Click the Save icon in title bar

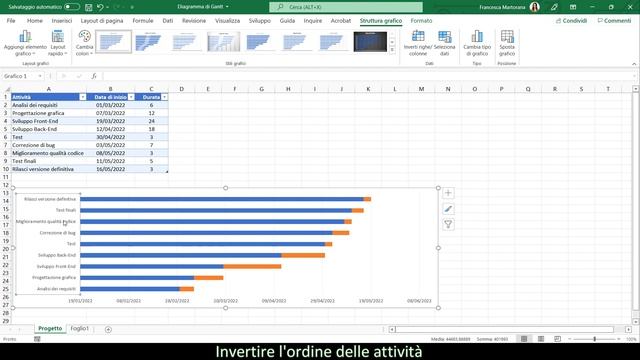[89, 7]
